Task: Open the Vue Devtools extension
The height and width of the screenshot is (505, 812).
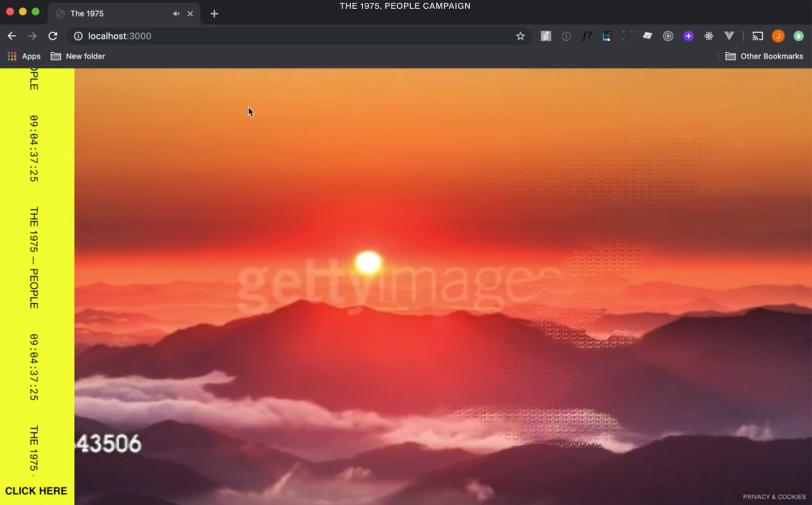Action: (x=729, y=36)
